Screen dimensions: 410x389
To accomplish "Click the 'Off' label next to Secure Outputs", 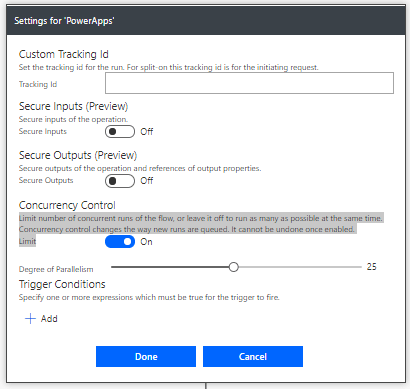I will (147, 181).
